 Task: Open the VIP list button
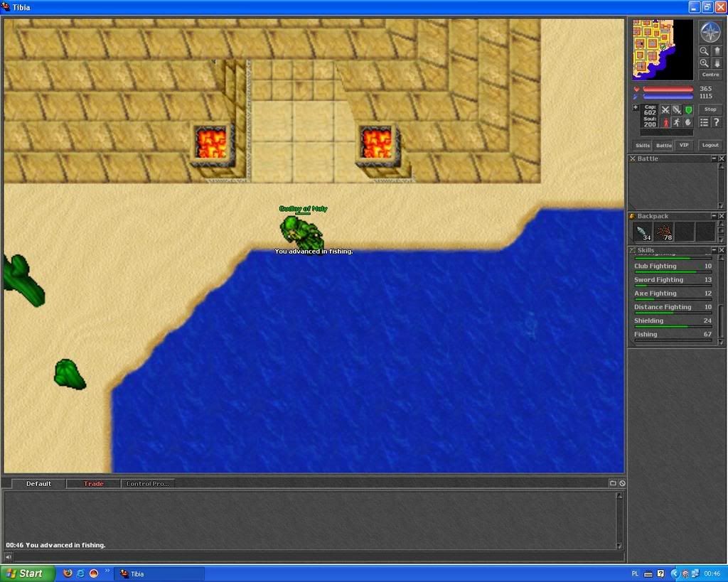point(685,145)
